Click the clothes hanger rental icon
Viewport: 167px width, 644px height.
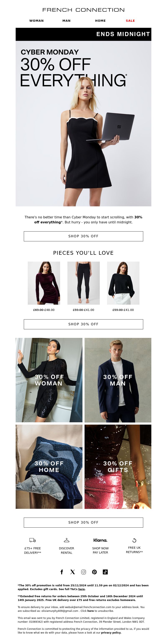[66, 540]
